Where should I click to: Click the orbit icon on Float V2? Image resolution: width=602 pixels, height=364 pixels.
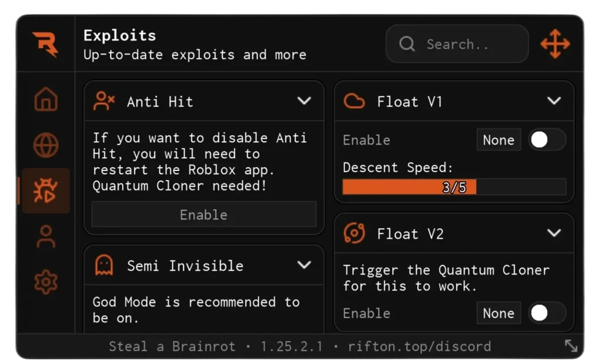click(354, 233)
